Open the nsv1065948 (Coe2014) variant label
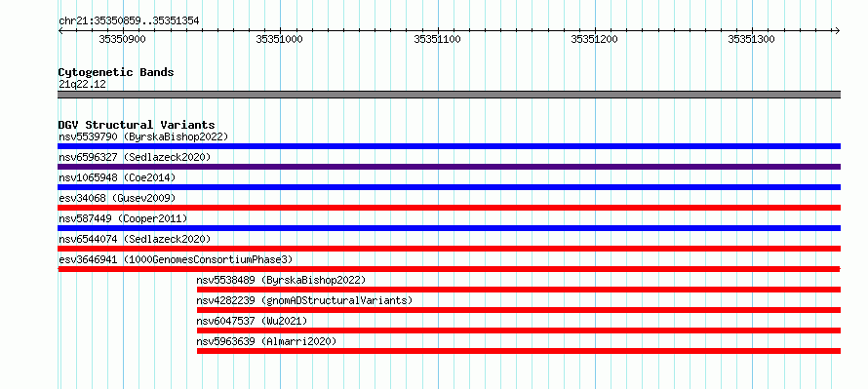This screenshot has width=868, height=389. click(x=117, y=177)
